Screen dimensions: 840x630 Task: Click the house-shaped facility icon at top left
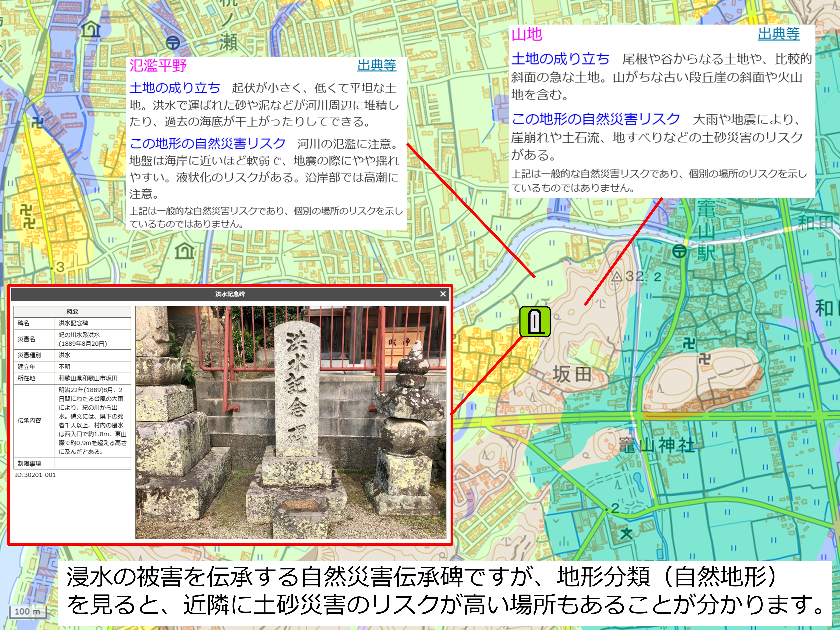coord(92,30)
